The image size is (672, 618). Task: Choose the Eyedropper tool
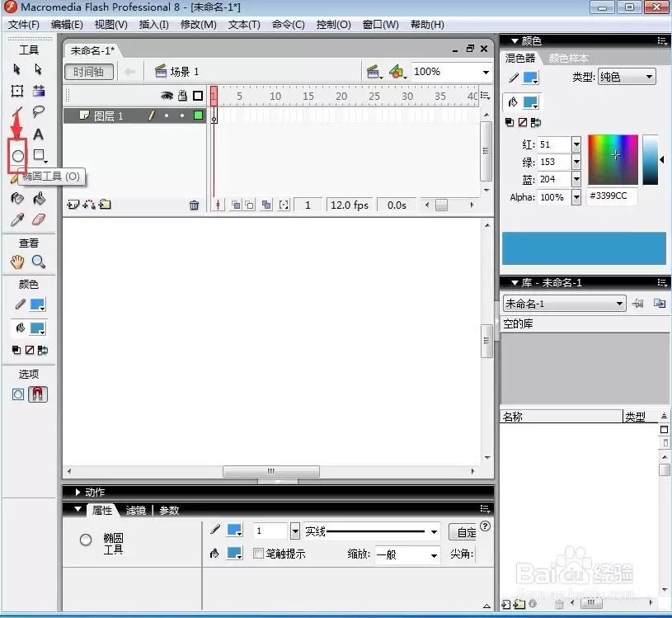17,219
